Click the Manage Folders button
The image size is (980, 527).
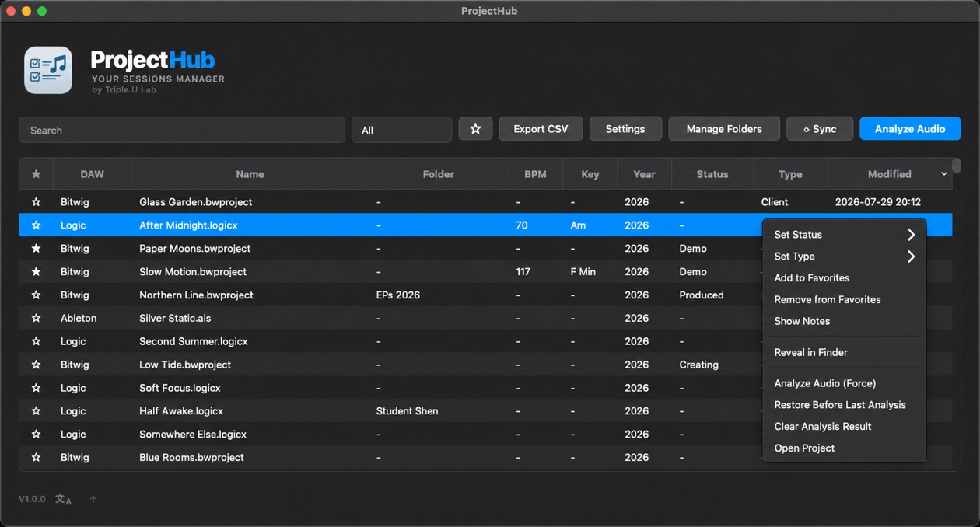(724, 129)
